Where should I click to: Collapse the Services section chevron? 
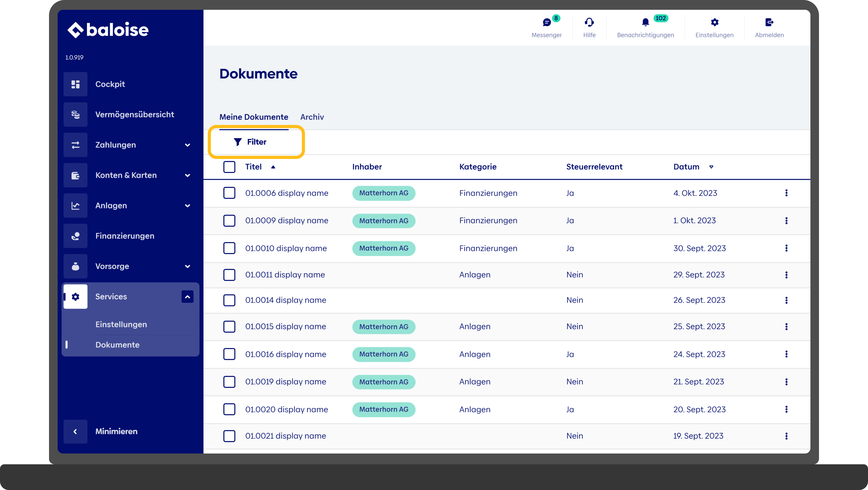coord(187,297)
